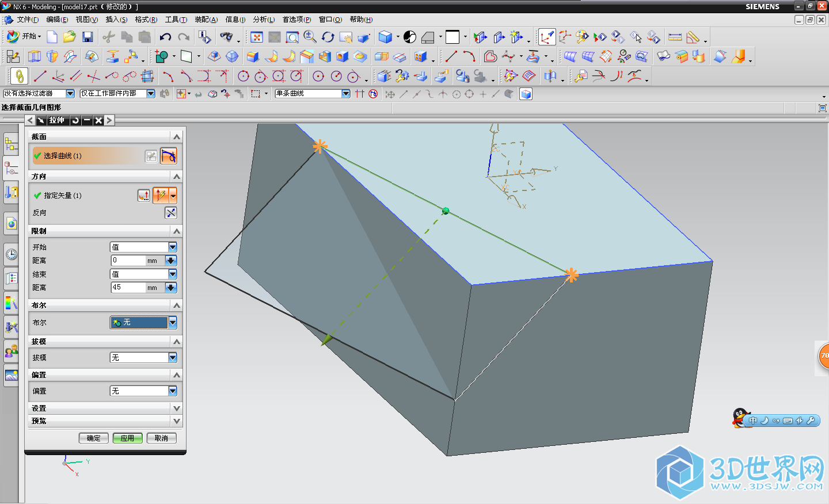Click the 应用 Apply button

pyautogui.click(x=128, y=438)
